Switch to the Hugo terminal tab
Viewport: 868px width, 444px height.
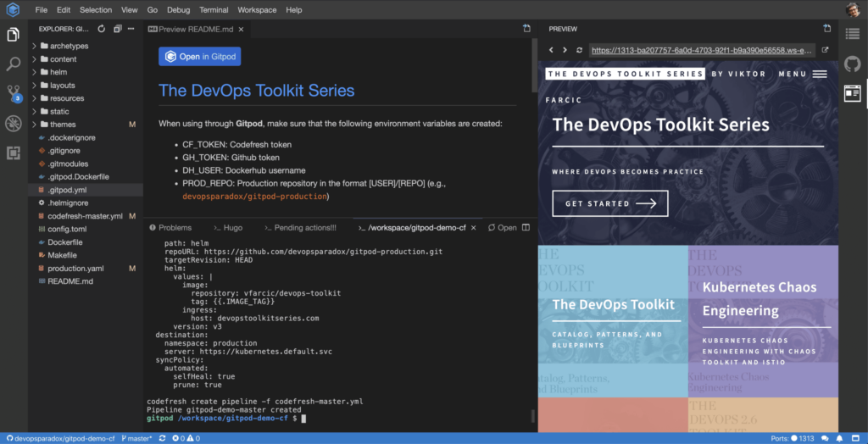228,228
